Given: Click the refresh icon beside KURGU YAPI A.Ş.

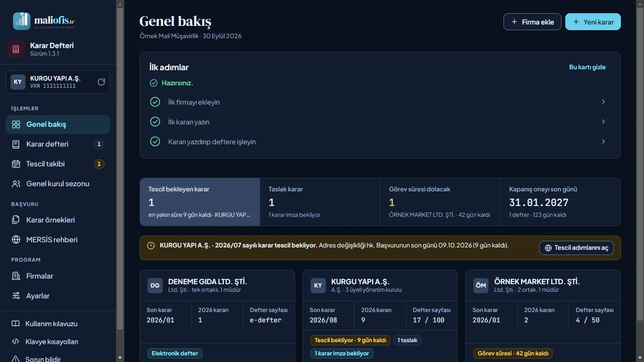Looking at the screenshot, I should 101,82.
